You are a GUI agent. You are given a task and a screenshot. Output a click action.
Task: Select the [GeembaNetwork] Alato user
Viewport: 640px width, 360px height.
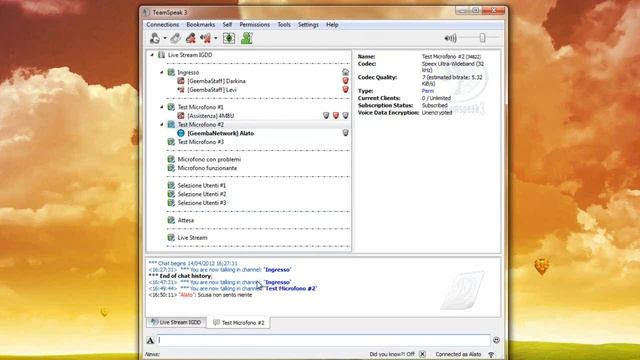click(x=220, y=133)
